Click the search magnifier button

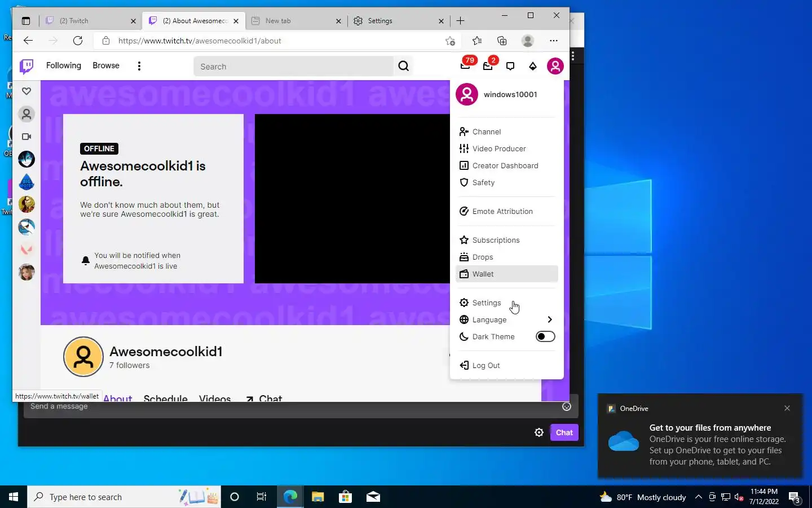pyautogui.click(x=404, y=66)
